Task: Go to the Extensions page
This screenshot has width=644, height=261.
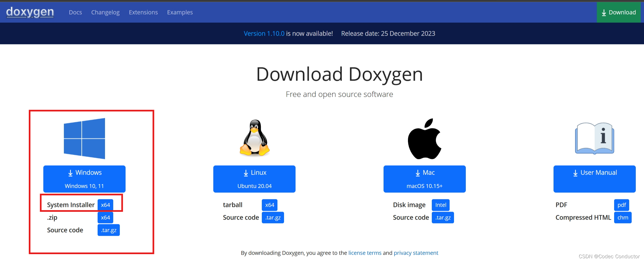Action: tap(143, 12)
